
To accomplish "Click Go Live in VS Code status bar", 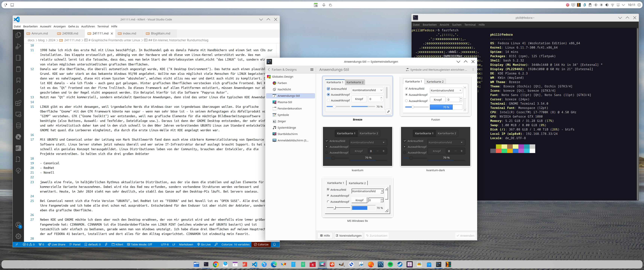I will [204, 244].
